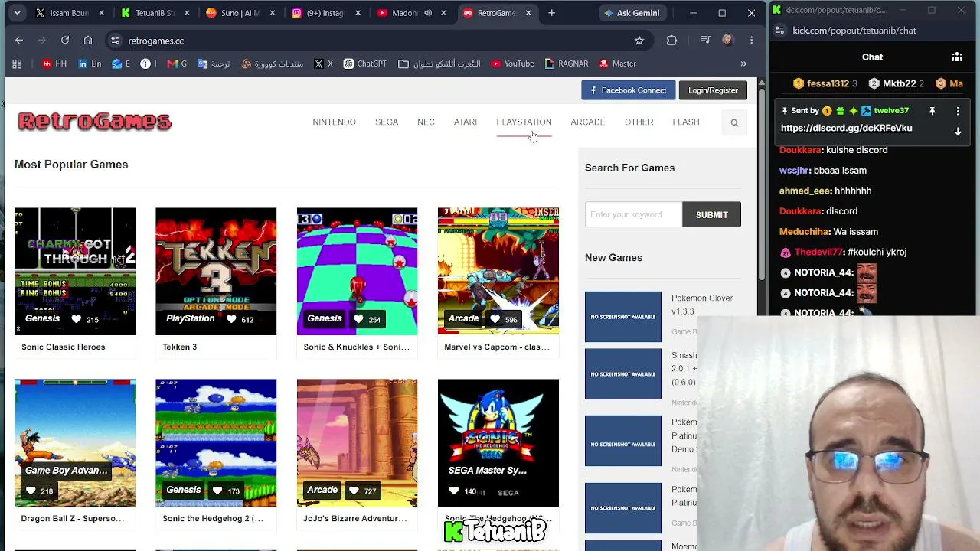Submit the game search
Image resolution: width=980 pixels, height=551 pixels.
click(x=711, y=215)
